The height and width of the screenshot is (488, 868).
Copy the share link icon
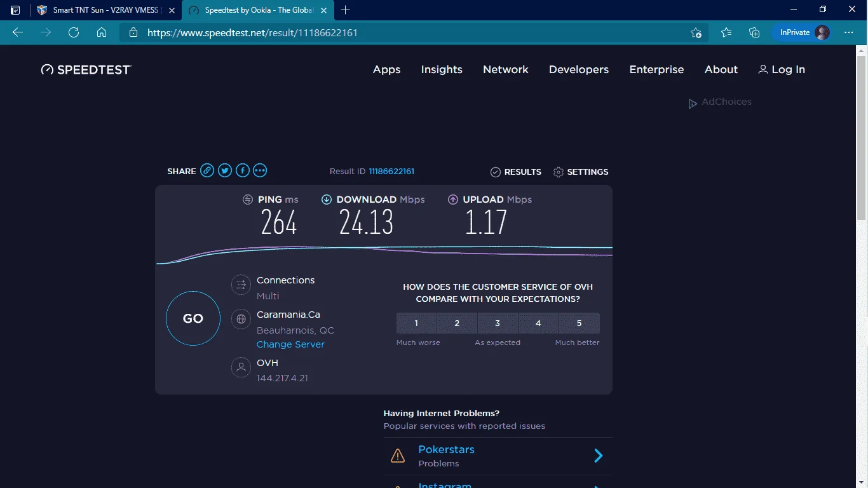207,170
